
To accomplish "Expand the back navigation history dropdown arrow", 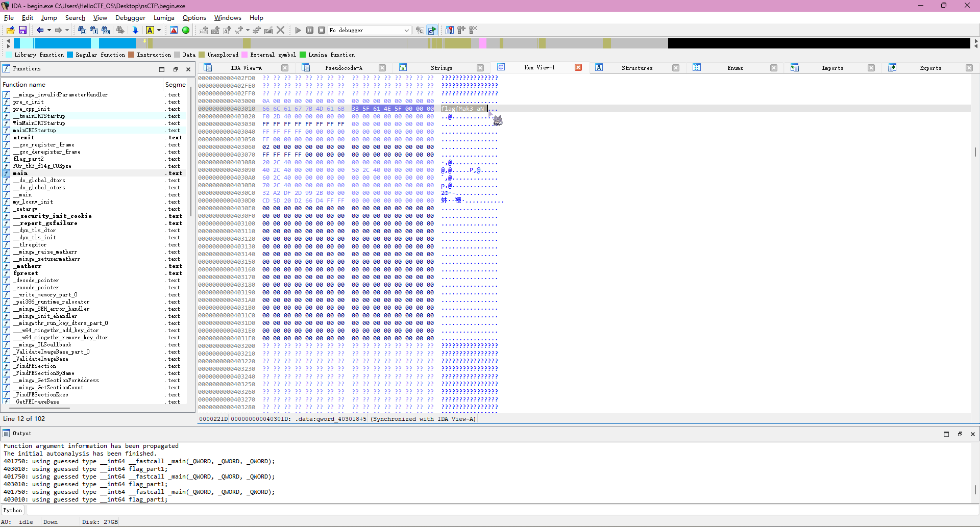I will 49,31.
